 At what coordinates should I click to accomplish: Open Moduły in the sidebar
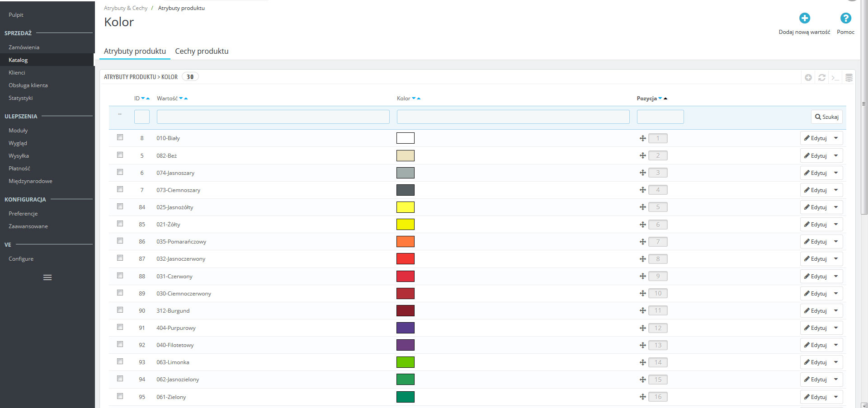point(18,130)
